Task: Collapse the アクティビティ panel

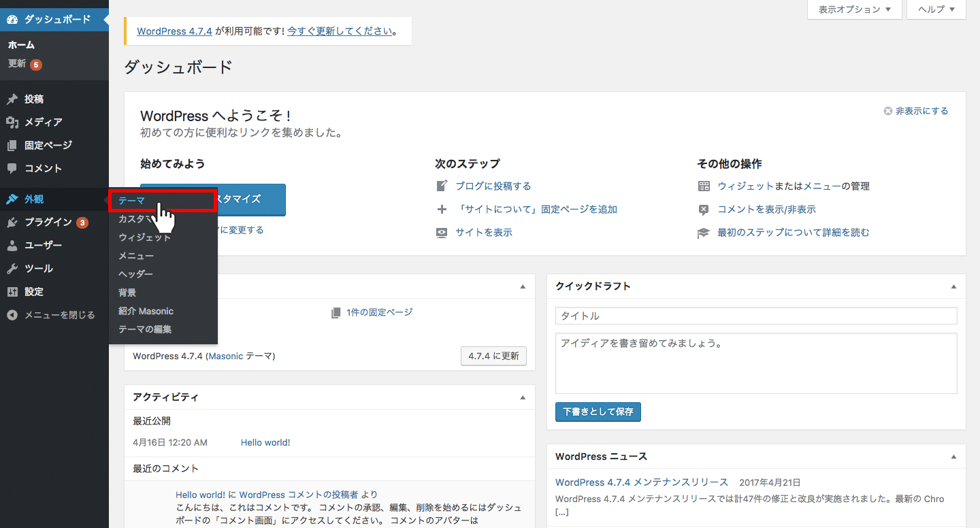Action: coord(523,397)
